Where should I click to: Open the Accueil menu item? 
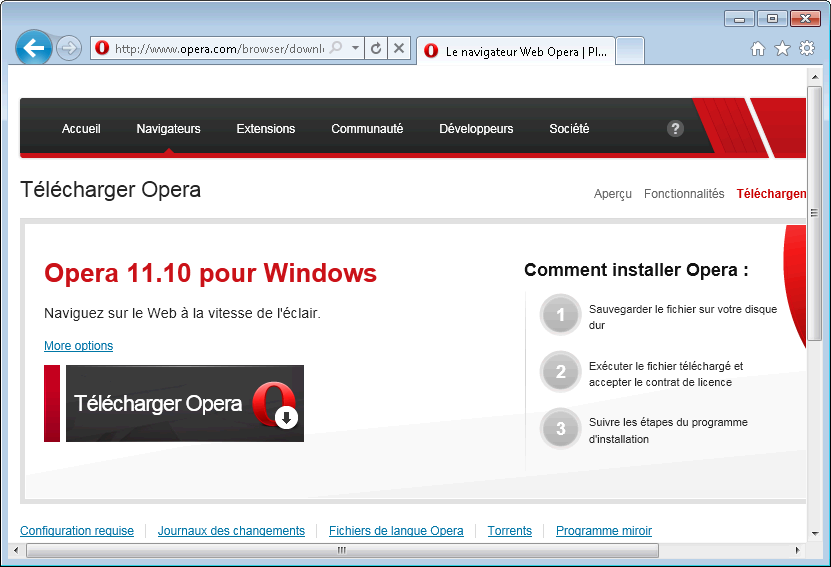pos(81,128)
